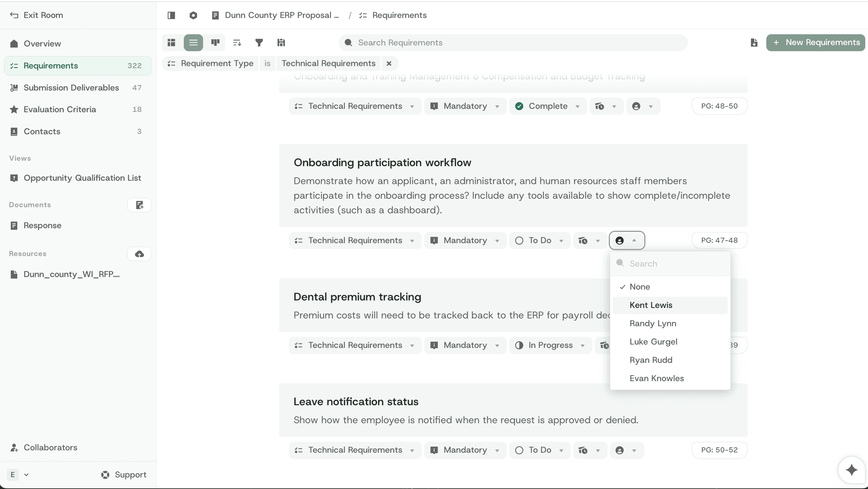Open the Mandatory dropdown for Onboarding participation workflow

click(465, 240)
